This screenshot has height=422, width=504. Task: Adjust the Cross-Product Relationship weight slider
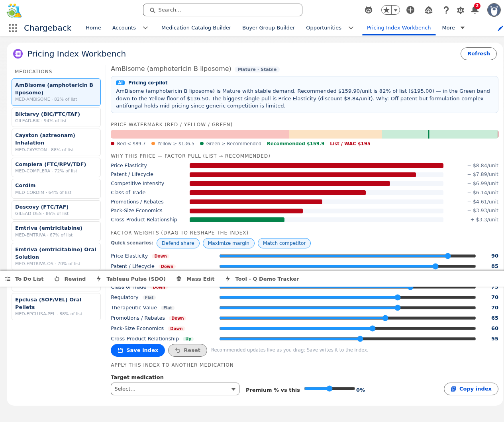click(347, 339)
